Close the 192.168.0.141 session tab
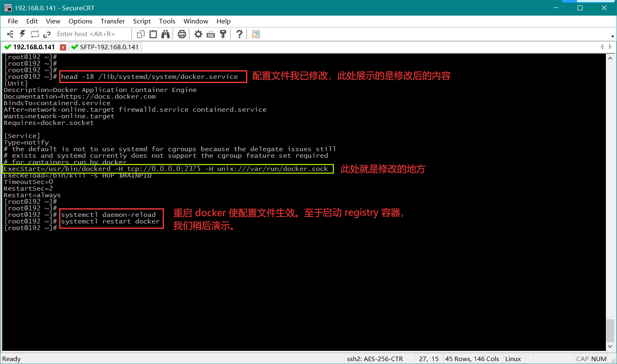The height and width of the screenshot is (364, 617). point(63,47)
